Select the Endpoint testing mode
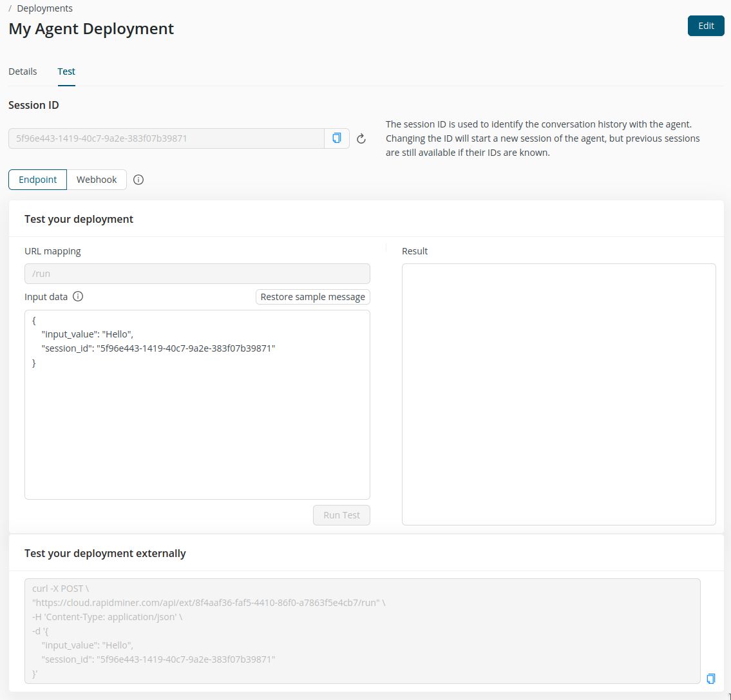This screenshot has width=731, height=700. 37,180
